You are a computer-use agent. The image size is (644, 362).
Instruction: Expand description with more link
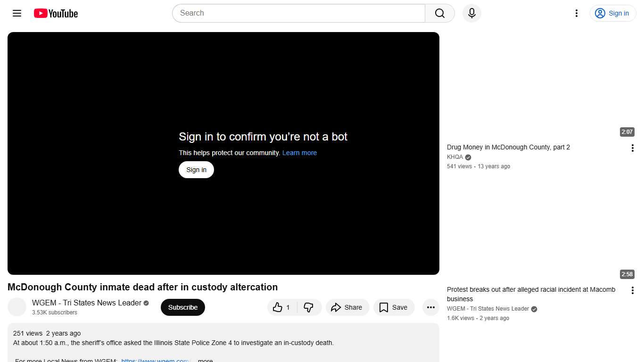click(x=205, y=361)
